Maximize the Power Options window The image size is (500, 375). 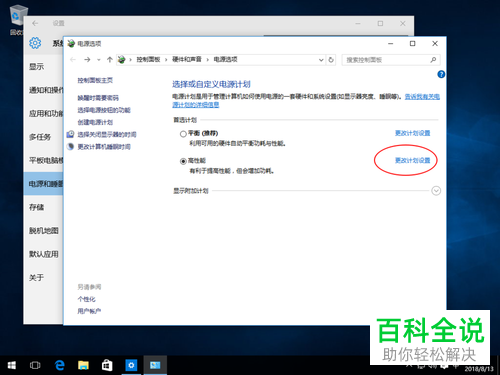412,44
